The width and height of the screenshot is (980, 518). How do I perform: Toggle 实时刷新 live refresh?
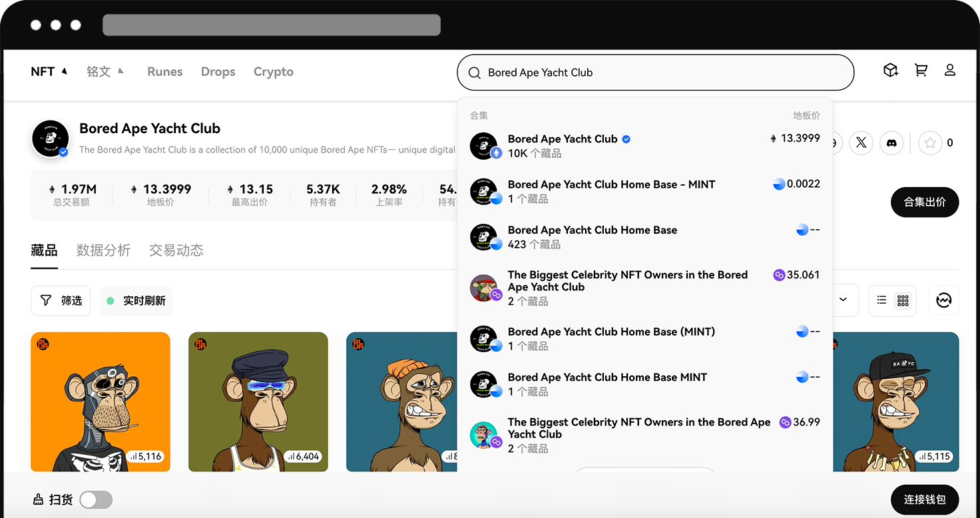[136, 301]
